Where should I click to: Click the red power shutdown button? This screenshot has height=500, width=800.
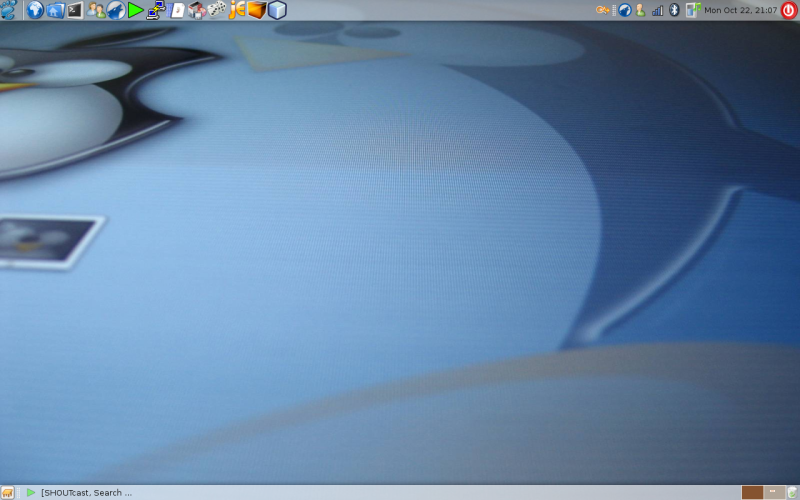(x=789, y=10)
